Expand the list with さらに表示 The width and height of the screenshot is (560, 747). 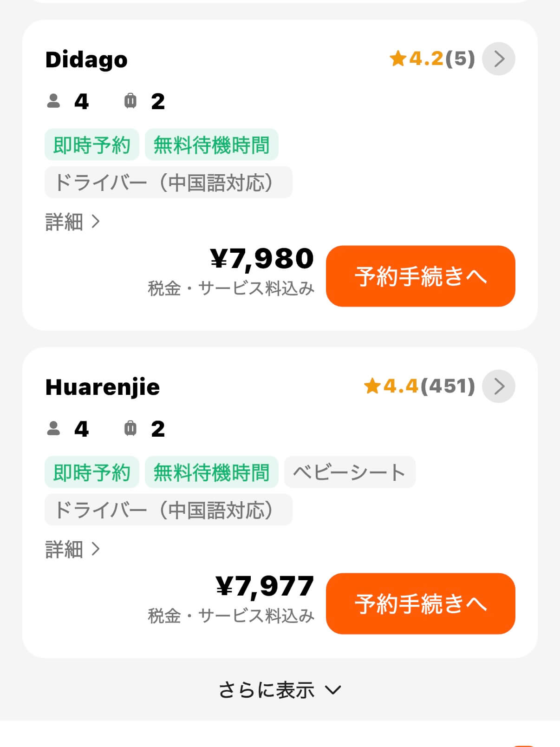click(x=280, y=690)
